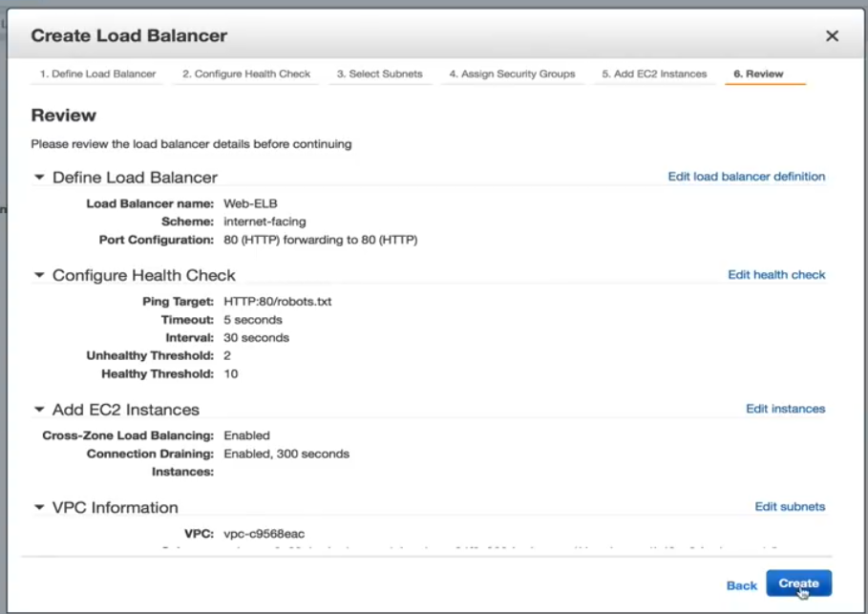Close the Create Load Balancer dialog
The height and width of the screenshot is (614, 868).
coord(832,36)
